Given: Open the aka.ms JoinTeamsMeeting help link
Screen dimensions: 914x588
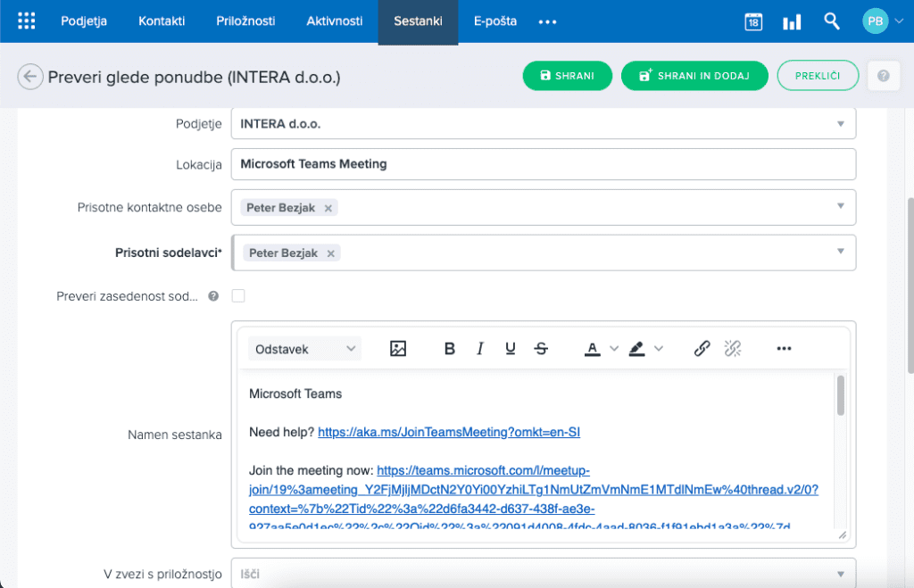Looking at the screenshot, I should [x=449, y=432].
